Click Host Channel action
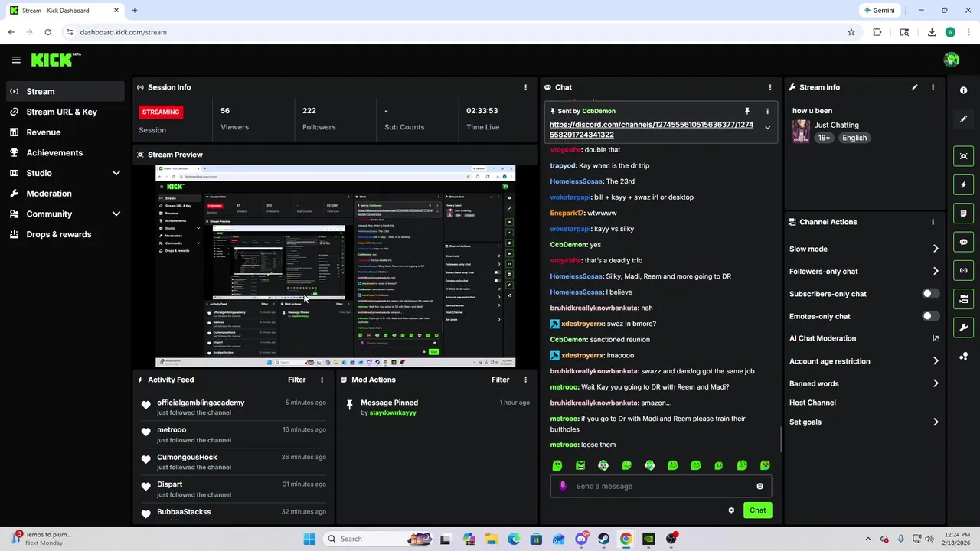The height and width of the screenshot is (551, 980). click(812, 403)
